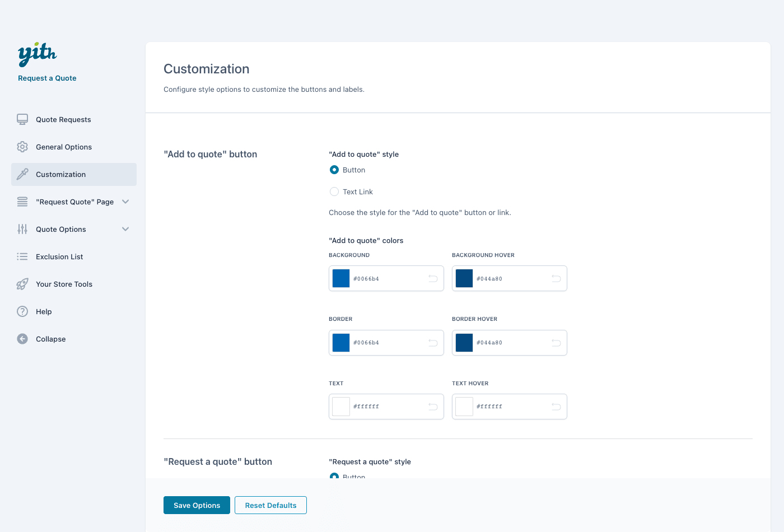Image resolution: width=784 pixels, height=532 pixels.
Task: Reset the BACKGROUND HOVER color to default
Action: tap(556, 278)
